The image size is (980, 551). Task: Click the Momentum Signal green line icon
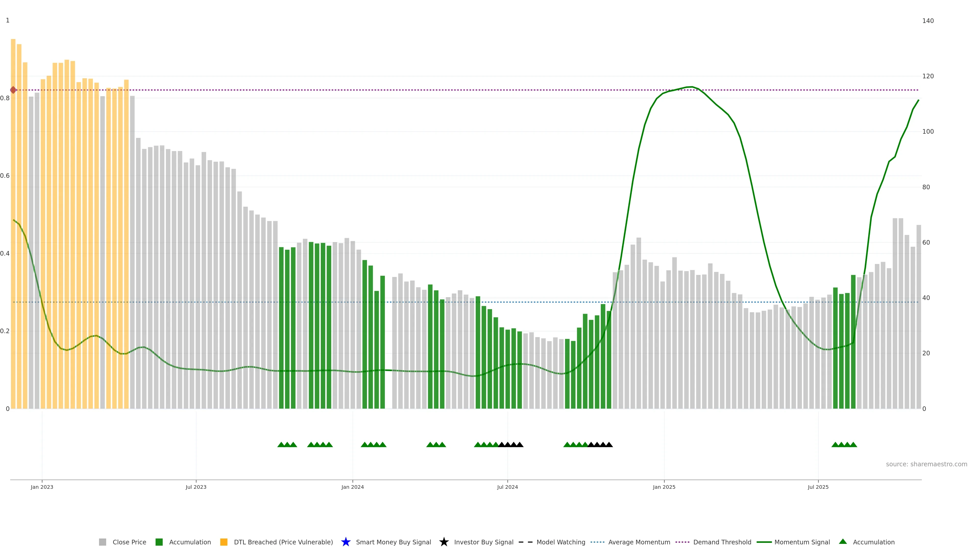click(764, 542)
